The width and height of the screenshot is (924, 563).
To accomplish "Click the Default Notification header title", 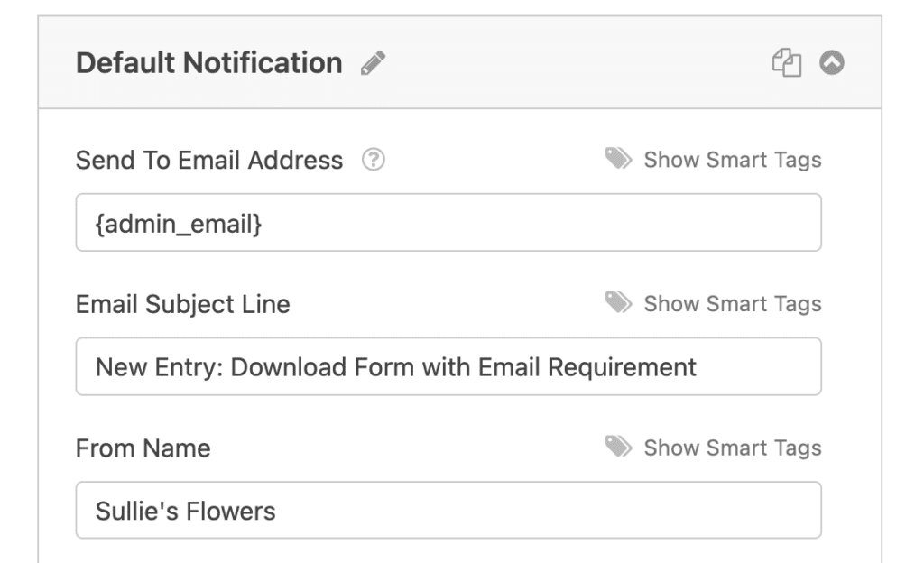I will point(209,62).
